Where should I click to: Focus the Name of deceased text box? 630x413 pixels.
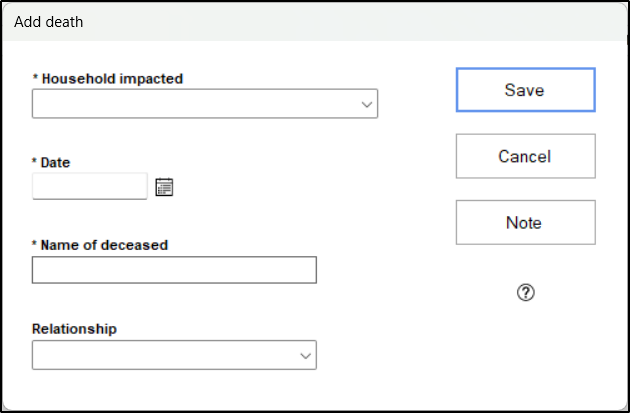(174, 270)
